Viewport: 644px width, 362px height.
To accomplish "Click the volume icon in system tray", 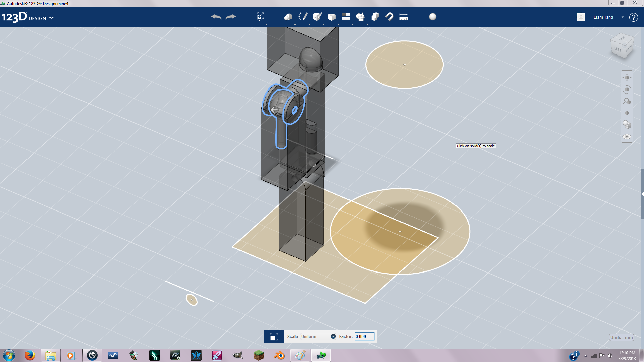I will coord(610,356).
